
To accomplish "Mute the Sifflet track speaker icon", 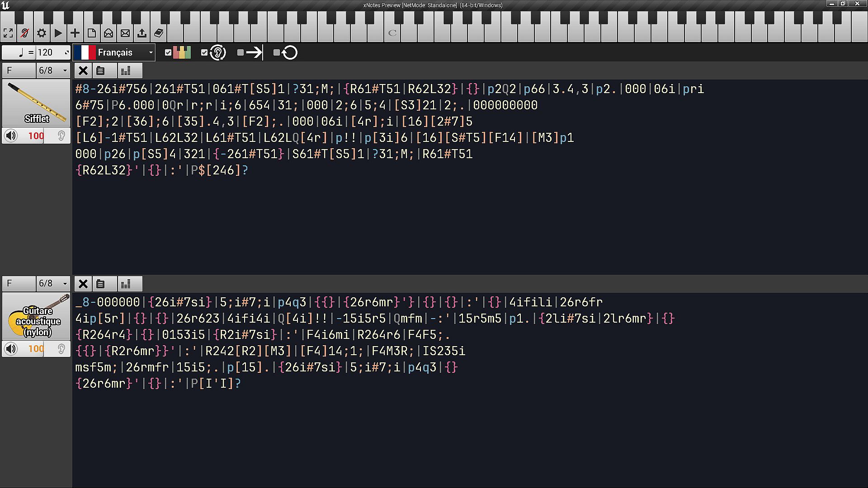I will (11, 136).
